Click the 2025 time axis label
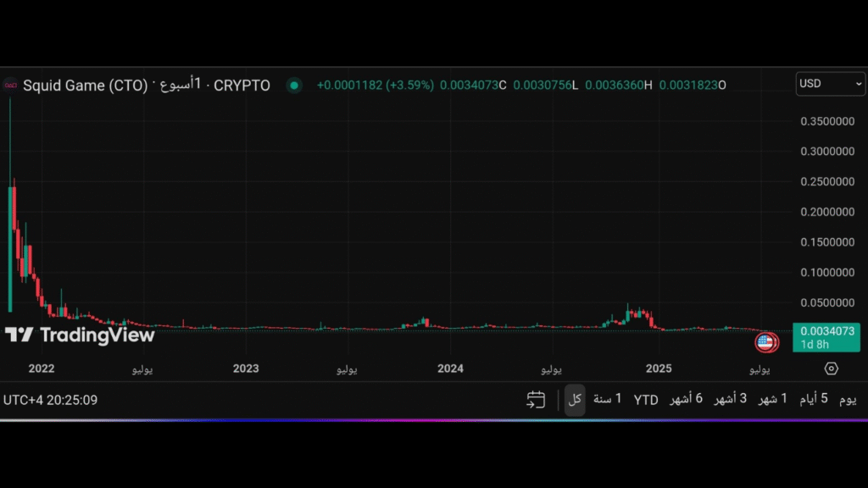 tap(658, 369)
